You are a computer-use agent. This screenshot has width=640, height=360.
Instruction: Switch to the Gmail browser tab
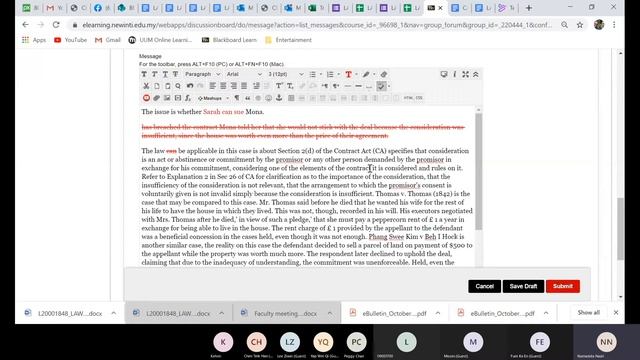54,8
